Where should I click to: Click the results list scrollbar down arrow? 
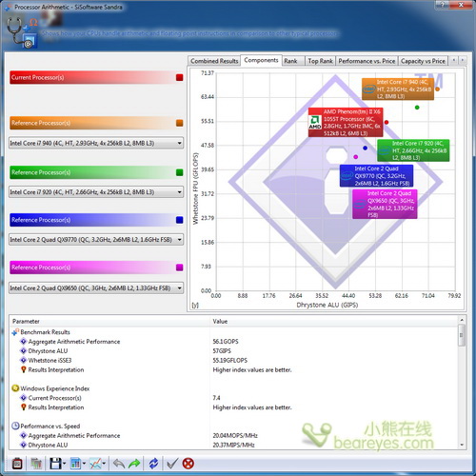[x=462, y=445]
